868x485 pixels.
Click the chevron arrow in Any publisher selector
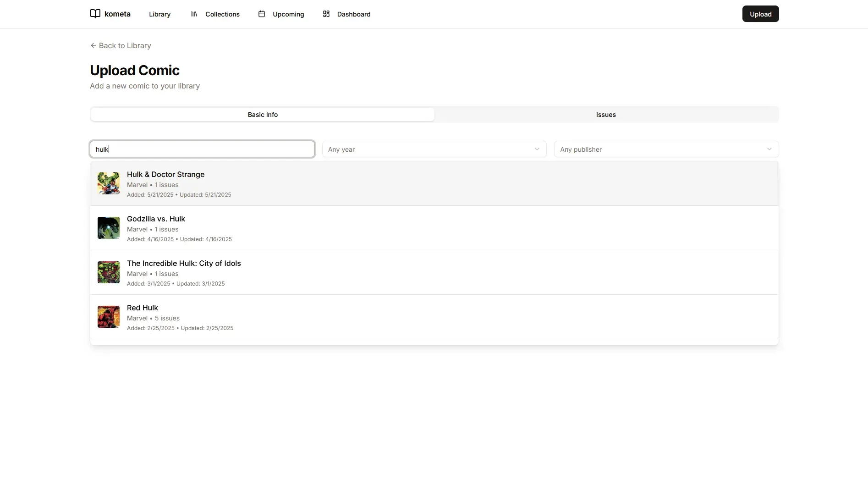coord(769,149)
